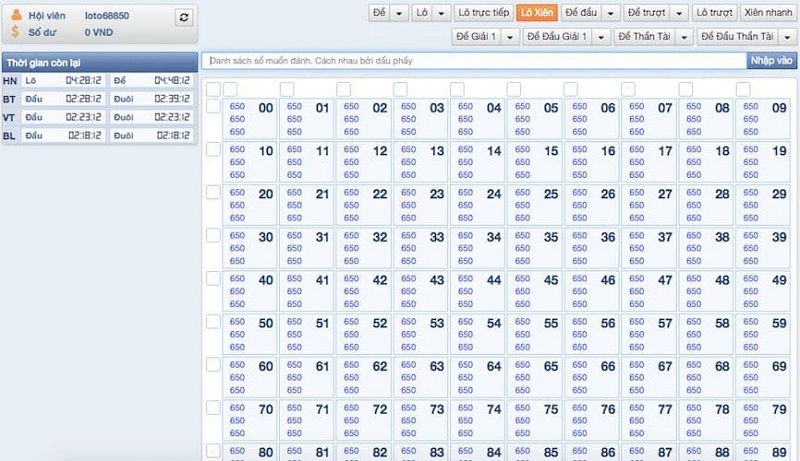Click the BT region label
Screen dimensions: 800x461
click(x=9, y=99)
